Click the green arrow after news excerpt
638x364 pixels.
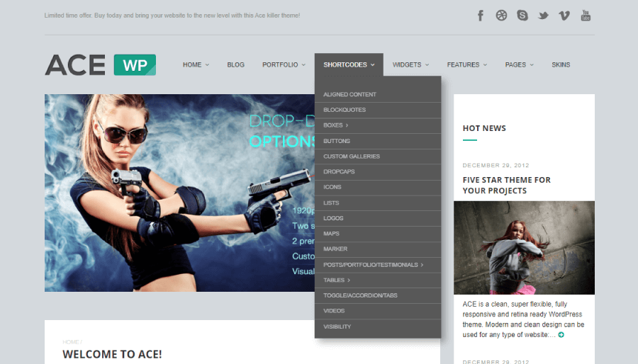click(x=561, y=334)
